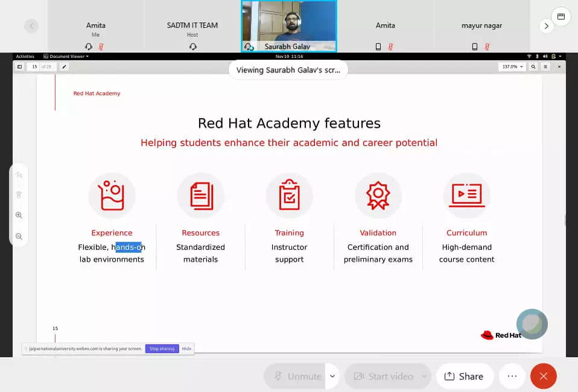The image size is (578, 392).
Task: Close the Document Viewer window
Action: coord(559,67)
